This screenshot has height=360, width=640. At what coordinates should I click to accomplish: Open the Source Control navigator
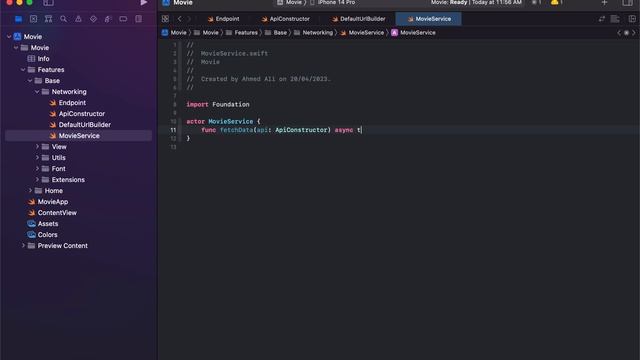click(x=33, y=19)
